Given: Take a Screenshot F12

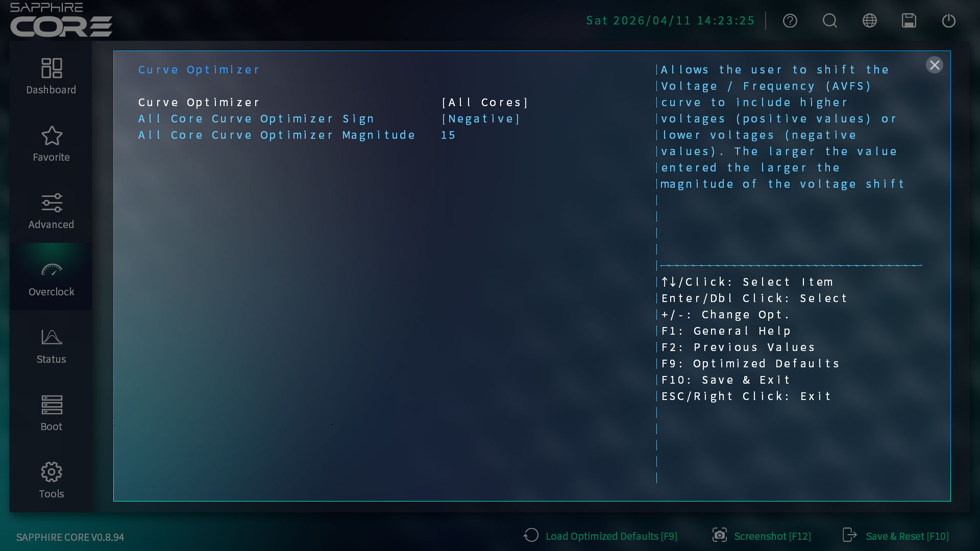Looking at the screenshot, I should click(x=762, y=536).
